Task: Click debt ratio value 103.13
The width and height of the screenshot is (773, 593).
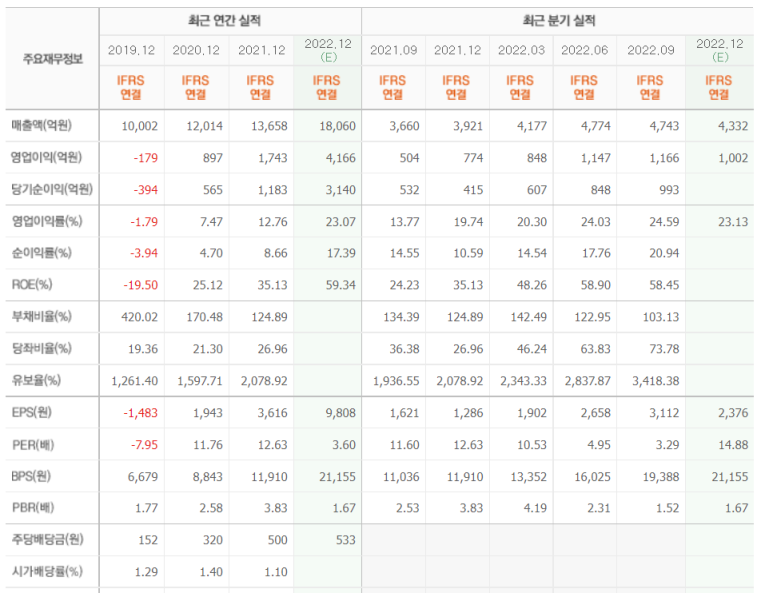Action: pyautogui.click(x=661, y=317)
